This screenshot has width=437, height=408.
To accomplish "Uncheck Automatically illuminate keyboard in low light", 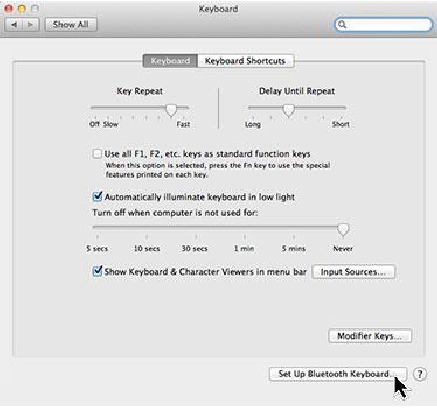I will point(97,197).
